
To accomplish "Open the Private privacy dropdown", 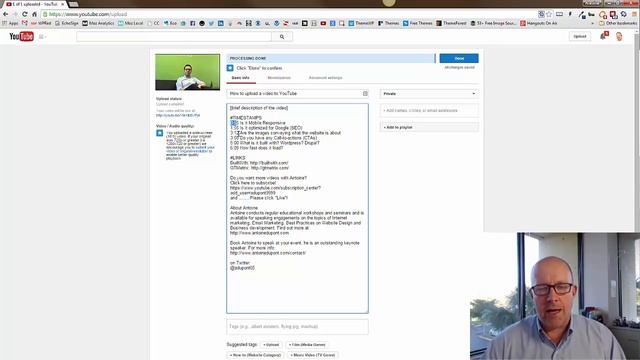I will [x=429, y=93].
